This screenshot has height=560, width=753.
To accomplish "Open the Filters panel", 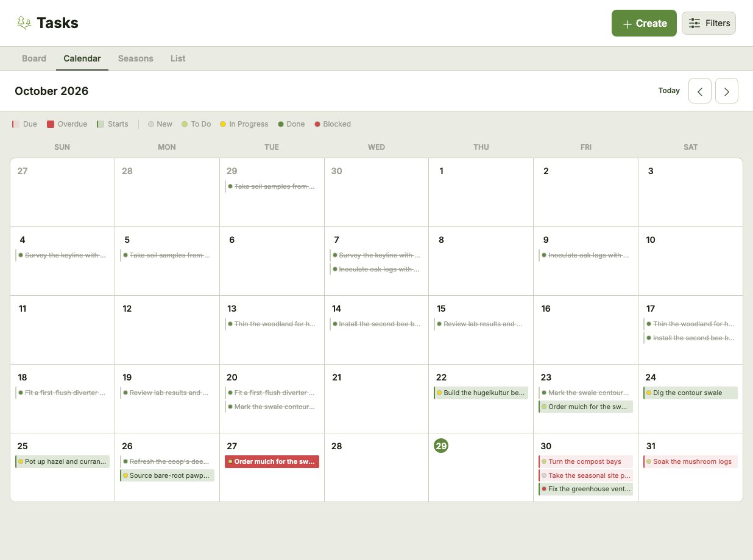I will 709,23.
